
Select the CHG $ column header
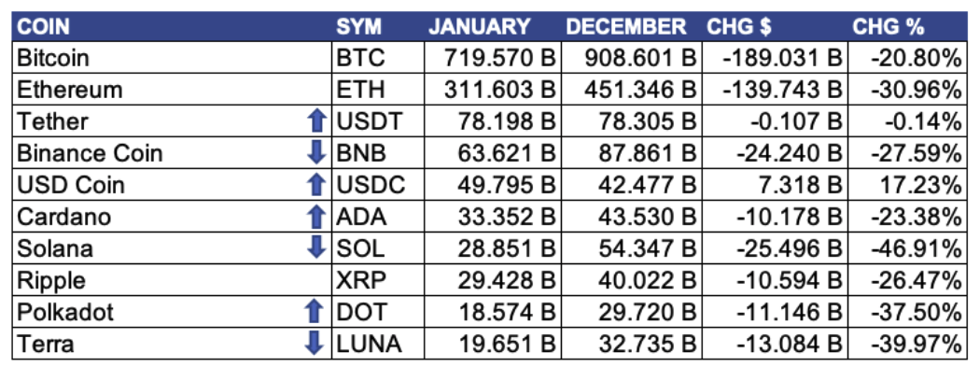click(739, 26)
